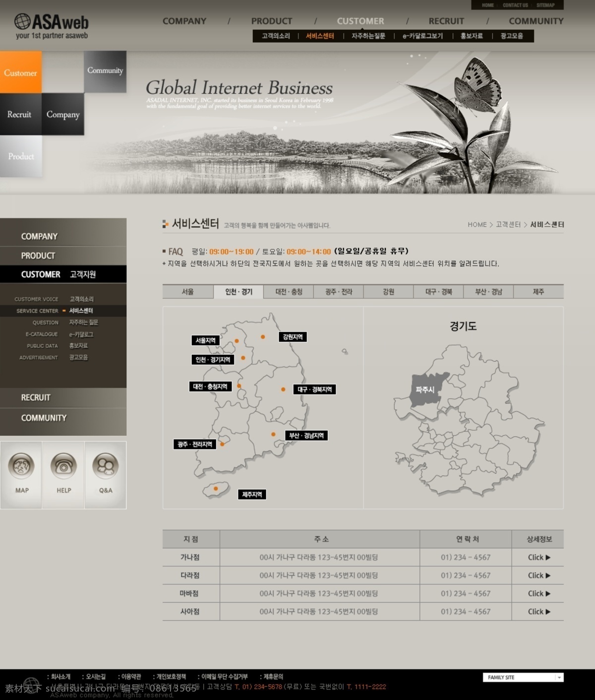595x700 pixels.
Task: Click the Click link for 가나점
Action: pos(539,558)
